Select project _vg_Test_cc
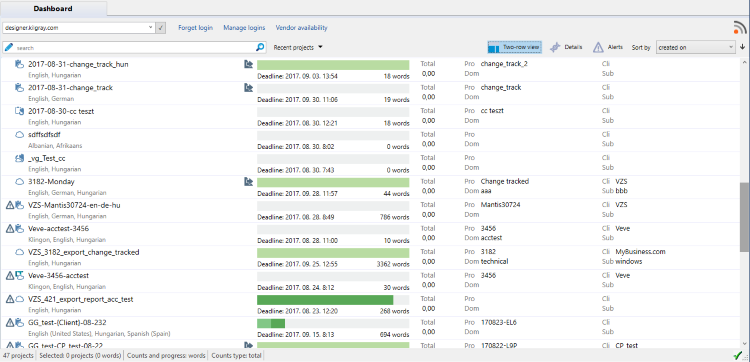 pos(46,158)
